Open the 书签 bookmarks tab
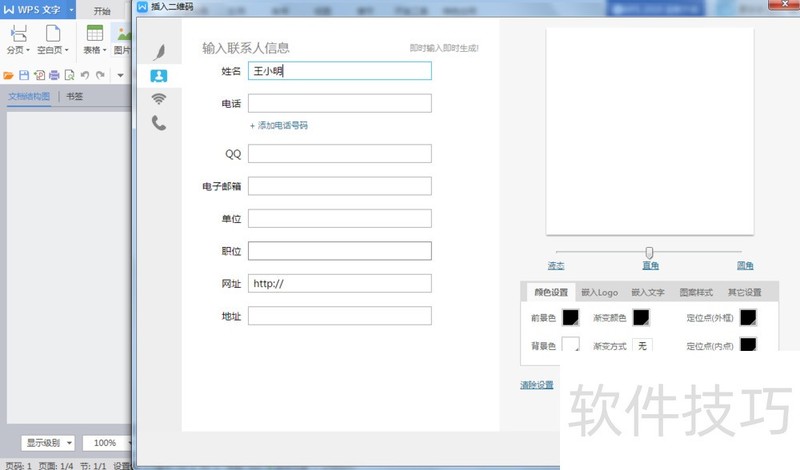This screenshot has height=470, width=800. 75,97
